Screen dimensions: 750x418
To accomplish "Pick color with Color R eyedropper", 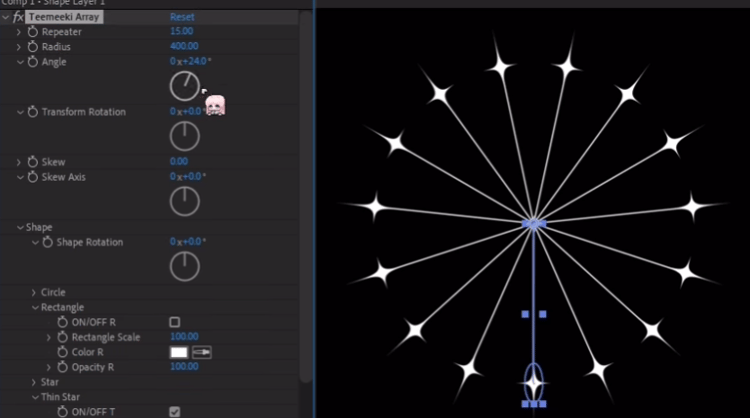I will [x=201, y=352].
